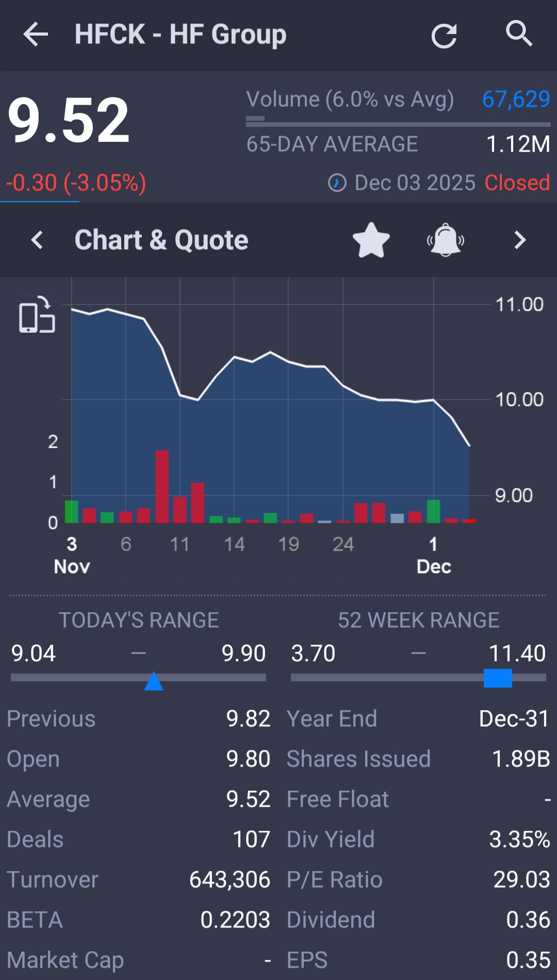
Task: Refresh the HFCK quote data
Action: click(444, 36)
